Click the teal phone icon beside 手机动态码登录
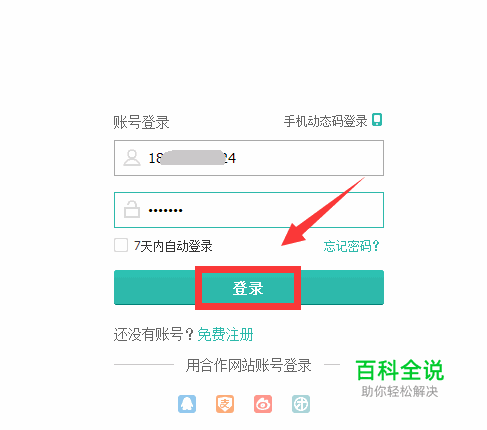 point(377,120)
